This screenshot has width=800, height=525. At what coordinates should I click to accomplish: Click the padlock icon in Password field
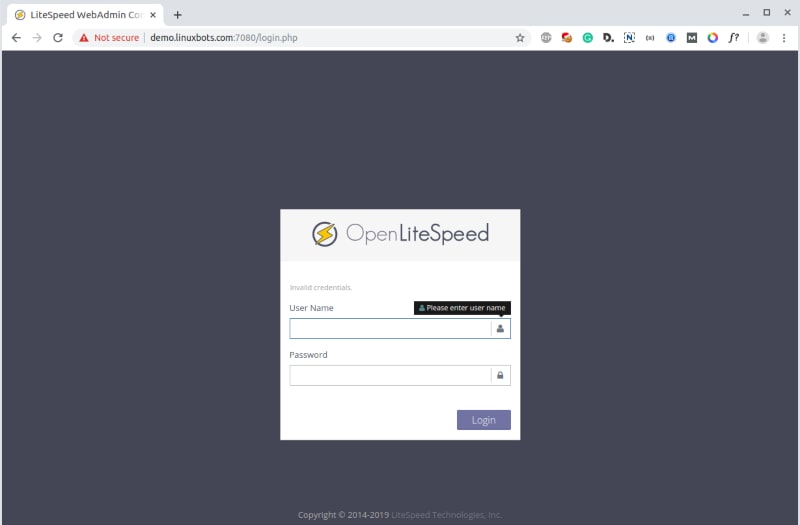[x=500, y=375]
